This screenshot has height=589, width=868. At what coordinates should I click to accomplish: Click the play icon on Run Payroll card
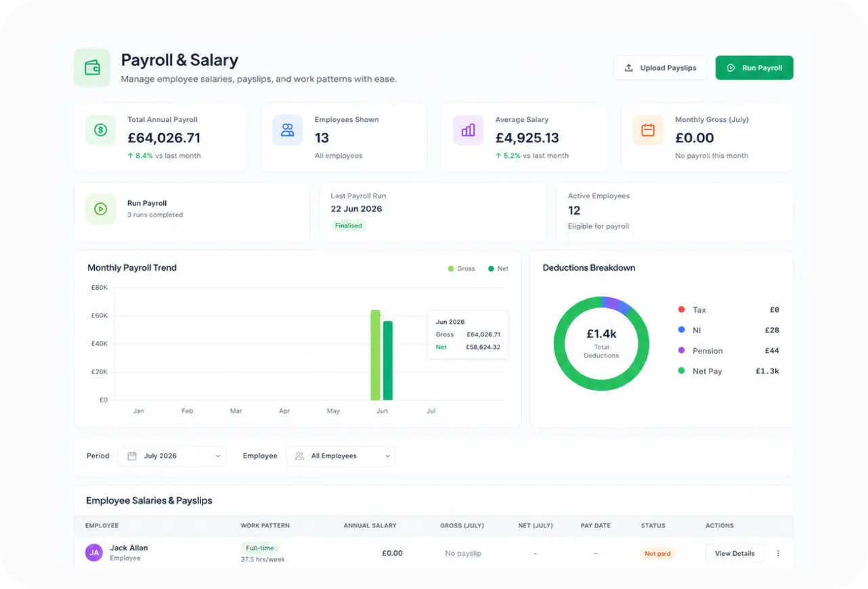pos(100,209)
